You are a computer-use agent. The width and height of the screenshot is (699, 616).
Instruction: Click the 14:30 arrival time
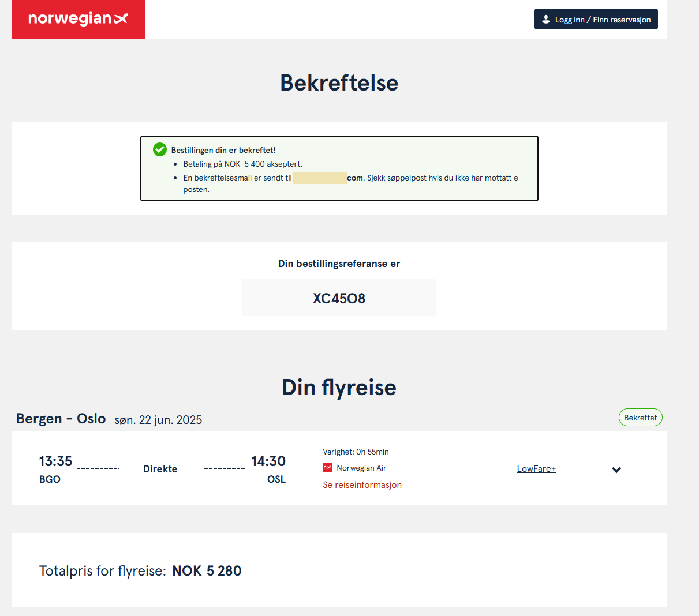click(268, 461)
